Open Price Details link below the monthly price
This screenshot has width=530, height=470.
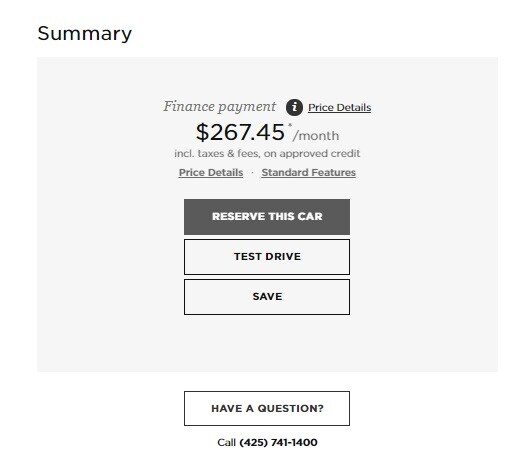point(211,172)
